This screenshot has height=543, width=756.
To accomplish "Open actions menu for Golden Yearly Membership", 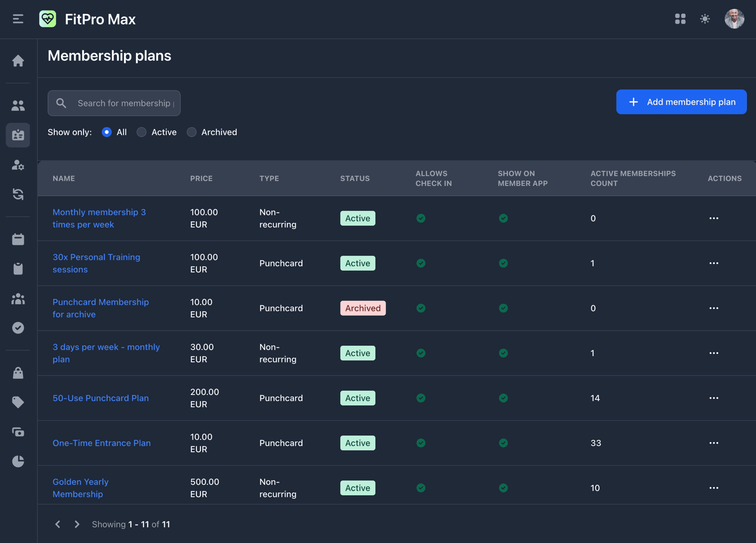I will 714,488.
